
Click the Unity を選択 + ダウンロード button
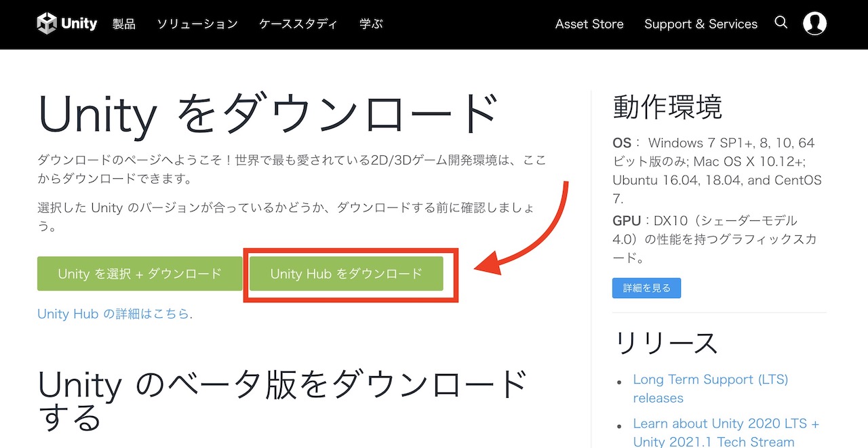pos(139,274)
